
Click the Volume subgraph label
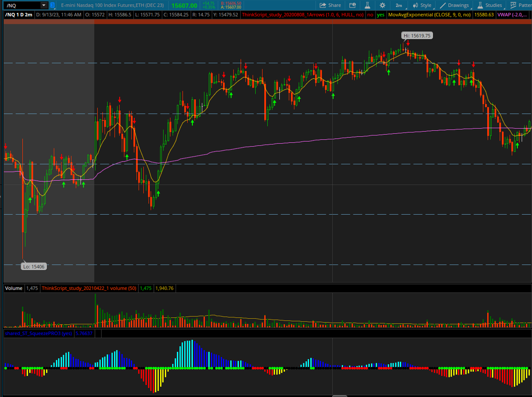point(13,288)
